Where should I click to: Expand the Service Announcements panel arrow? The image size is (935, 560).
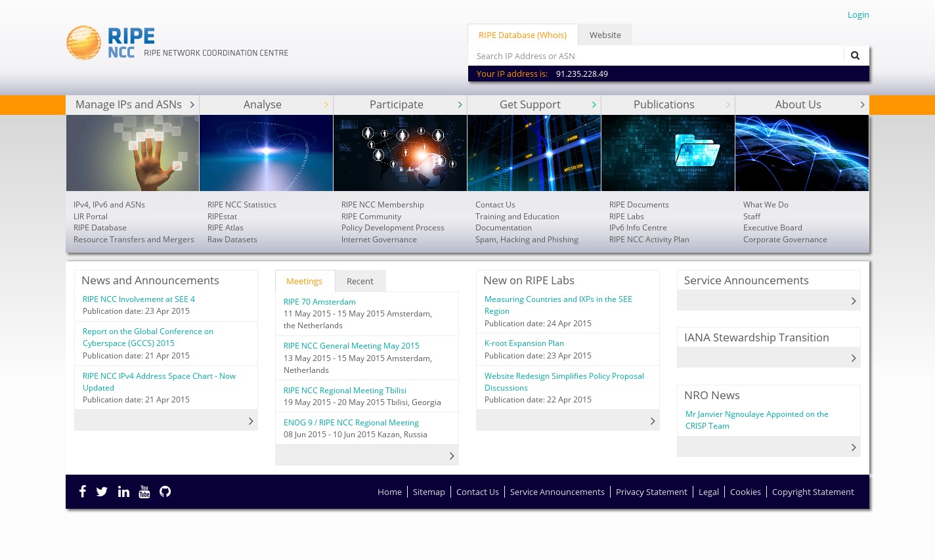coord(853,301)
